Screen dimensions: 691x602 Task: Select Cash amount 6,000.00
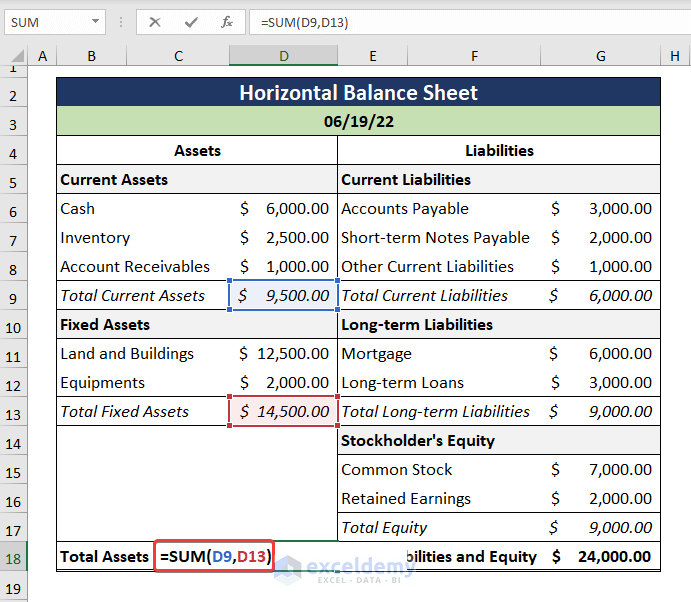pyautogui.click(x=283, y=208)
